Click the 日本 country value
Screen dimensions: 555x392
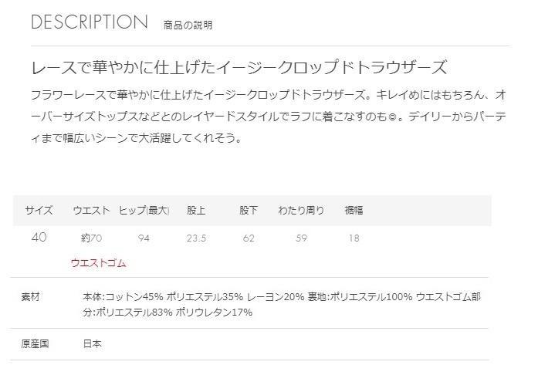(93, 343)
